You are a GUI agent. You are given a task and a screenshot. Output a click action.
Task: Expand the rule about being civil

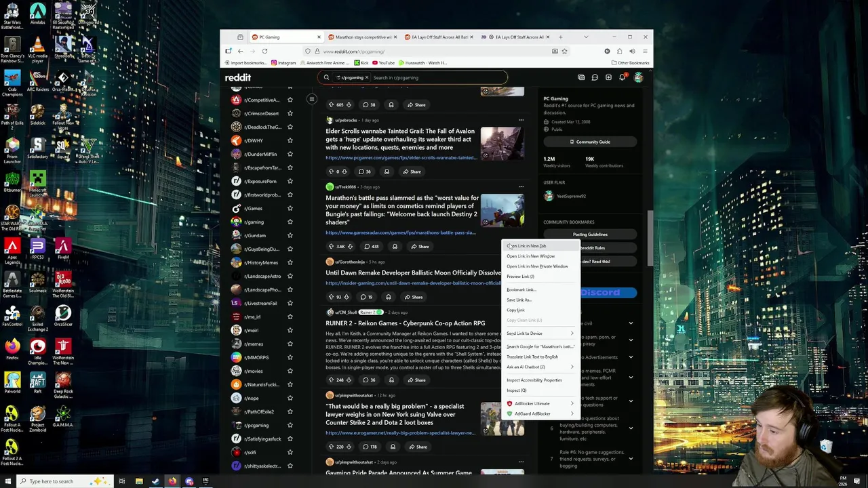[631, 323]
